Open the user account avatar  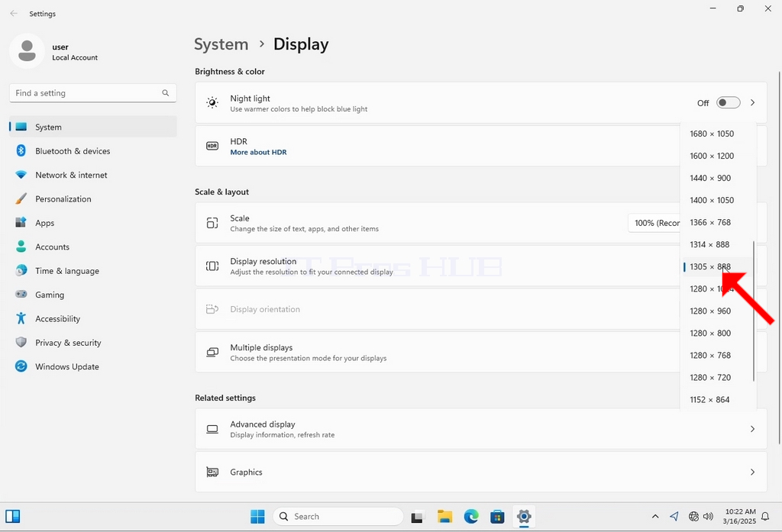point(27,51)
